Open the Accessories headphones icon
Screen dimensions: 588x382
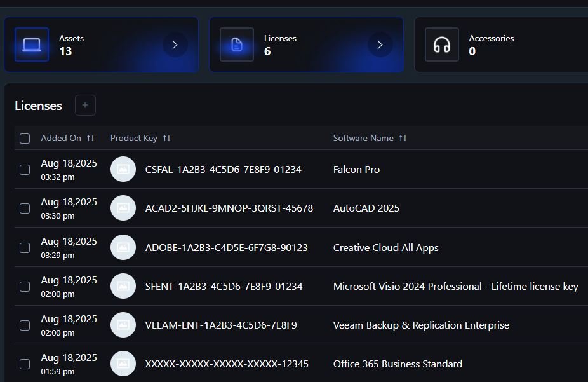coord(442,44)
